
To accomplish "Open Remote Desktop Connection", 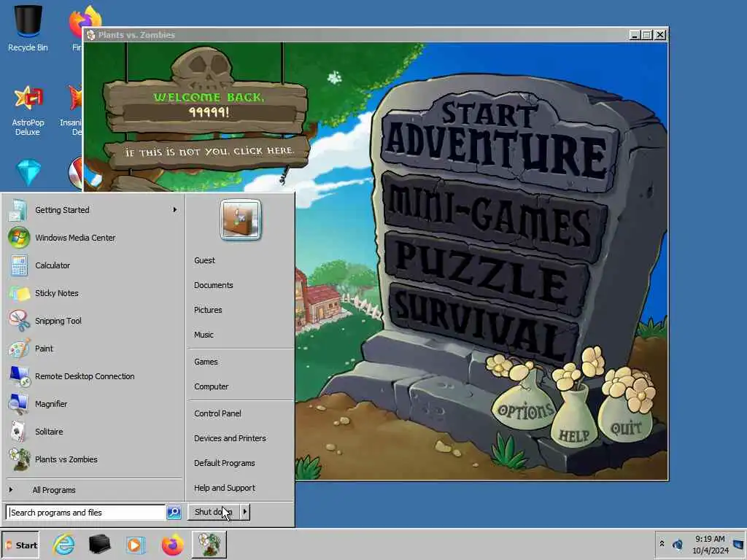I will click(93, 376).
